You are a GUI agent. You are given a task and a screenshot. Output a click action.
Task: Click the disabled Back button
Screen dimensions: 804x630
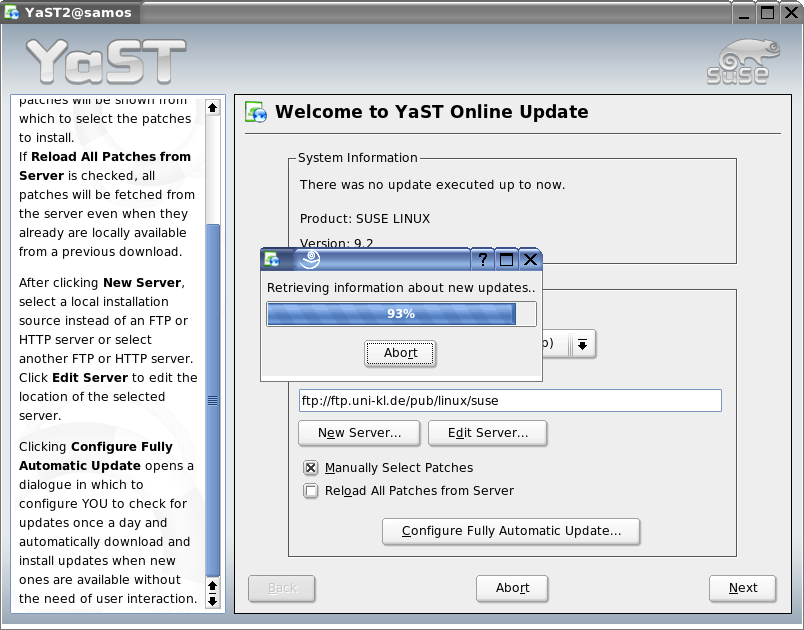coord(282,588)
